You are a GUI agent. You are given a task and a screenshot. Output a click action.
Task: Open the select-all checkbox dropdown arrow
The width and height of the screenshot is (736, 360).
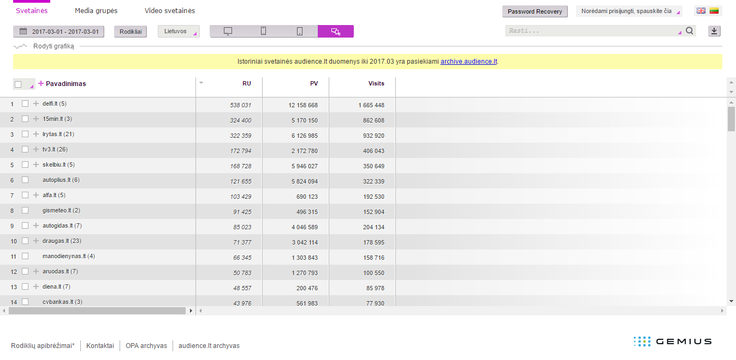[x=31, y=86]
